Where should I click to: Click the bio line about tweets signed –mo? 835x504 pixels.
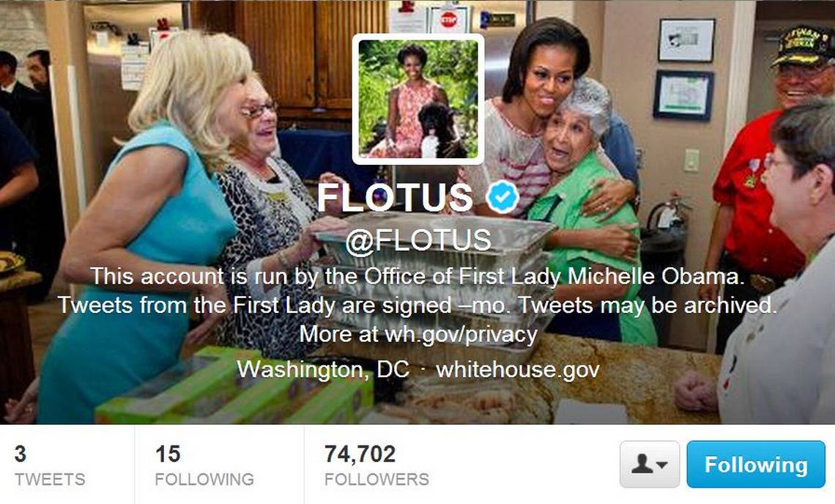[x=417, y=305]
